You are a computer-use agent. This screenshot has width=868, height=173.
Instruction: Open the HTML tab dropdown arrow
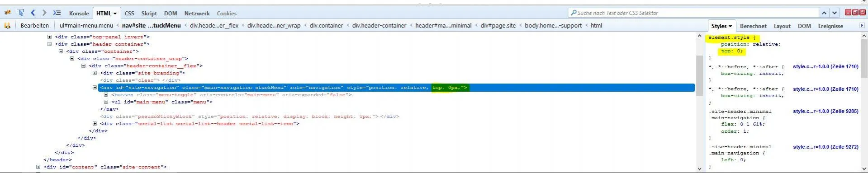[115, 14]
